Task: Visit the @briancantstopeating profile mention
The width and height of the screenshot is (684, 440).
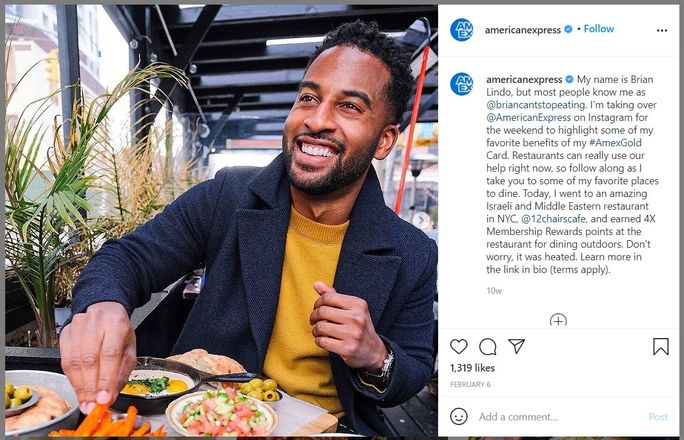Action: (x=535, y=105)
